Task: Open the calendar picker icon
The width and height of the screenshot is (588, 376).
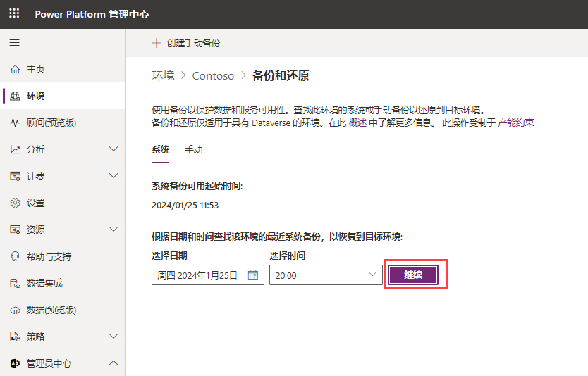Action: tap(253, 275)
